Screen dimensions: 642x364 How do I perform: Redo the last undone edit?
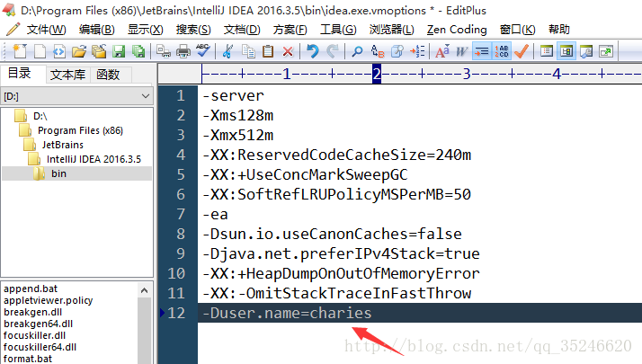[x=333, y=51]
